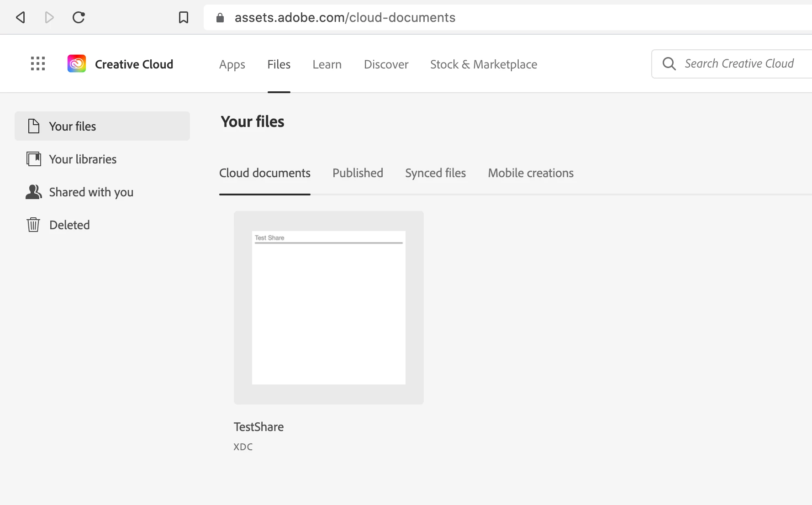Click the search magnifier icon
The height and width of the screenshot is (505, 812).
[669, 63]
